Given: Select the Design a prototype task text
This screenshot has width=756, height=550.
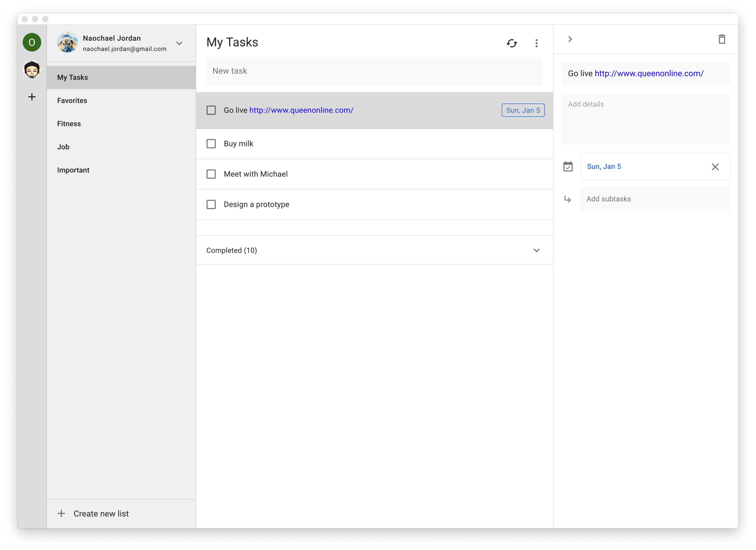Looking at the screenshot, I should click(256, 204).
